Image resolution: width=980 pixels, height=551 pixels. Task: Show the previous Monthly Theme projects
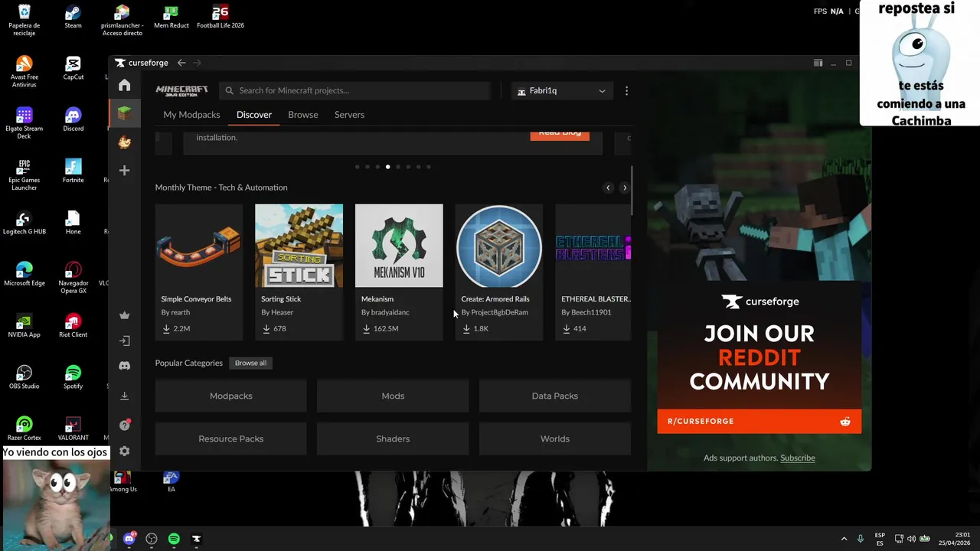click(x=608, y=187)
